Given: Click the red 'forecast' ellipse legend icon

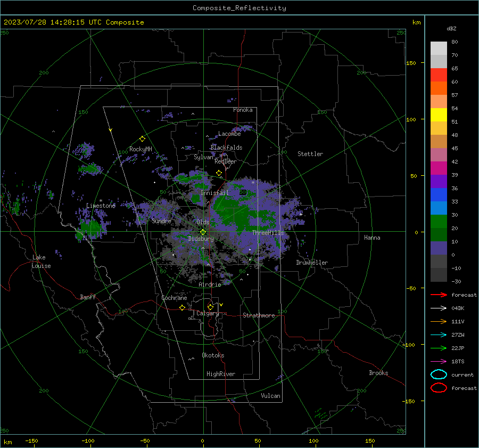Looking at the screenshot, I should coord(439,388).
